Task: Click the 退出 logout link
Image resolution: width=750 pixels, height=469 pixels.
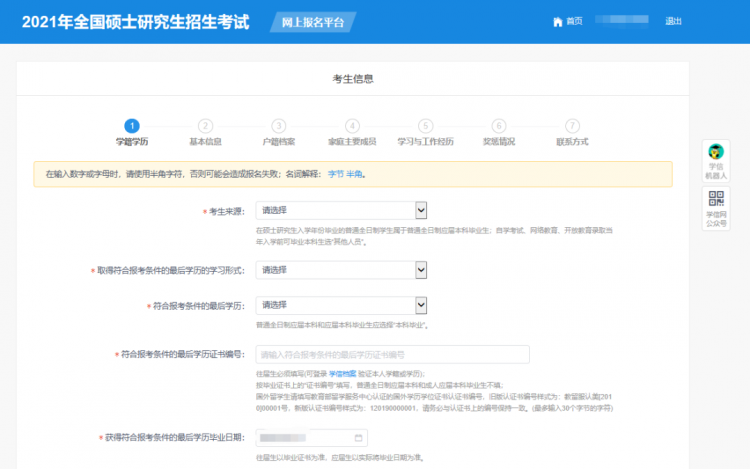Action: pos(673,21)
